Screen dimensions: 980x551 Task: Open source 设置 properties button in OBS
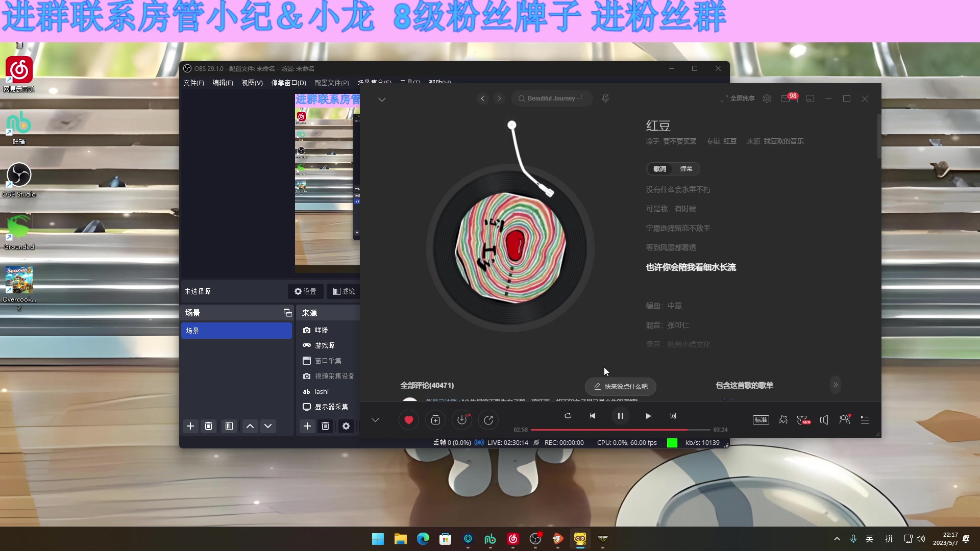pos(305,291)
